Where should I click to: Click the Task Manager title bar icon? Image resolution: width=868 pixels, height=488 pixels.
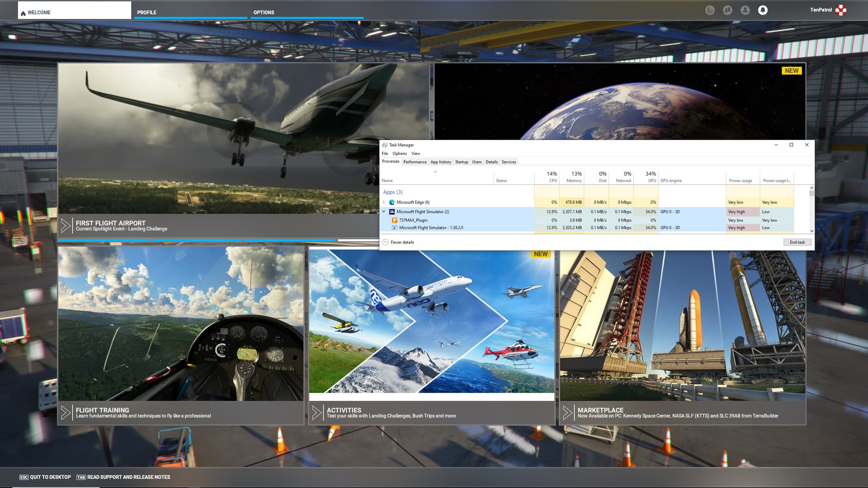pyautogui.click(x=385, y=145)
